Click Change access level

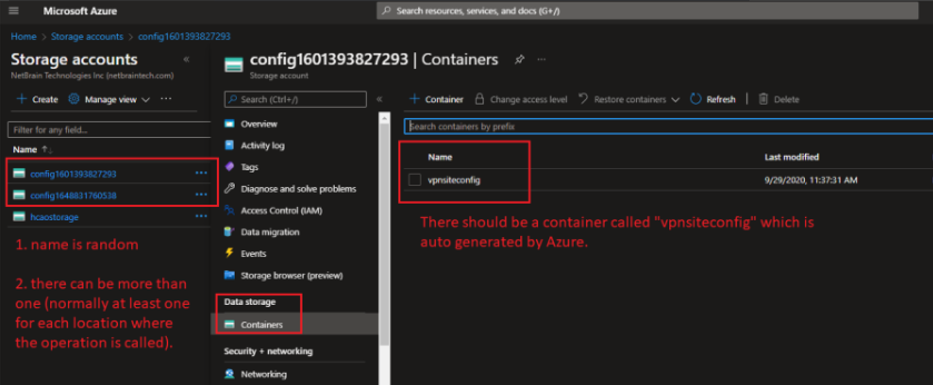pyautogui.click(x=521, y=99)
